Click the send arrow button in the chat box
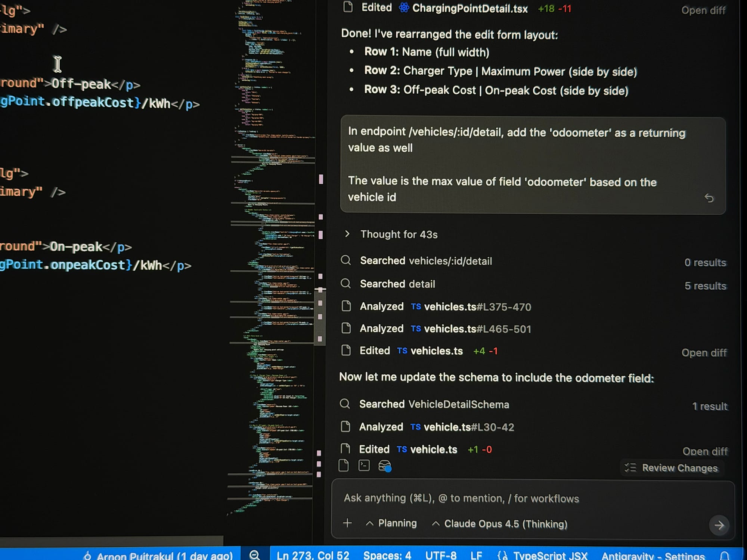 click(x=719, y=525)
